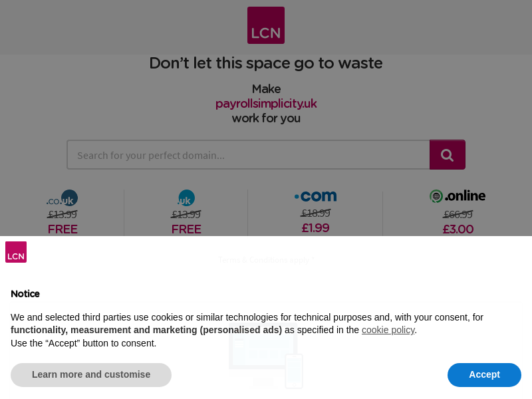Choose the .online domain logo

tap(458, 196)
